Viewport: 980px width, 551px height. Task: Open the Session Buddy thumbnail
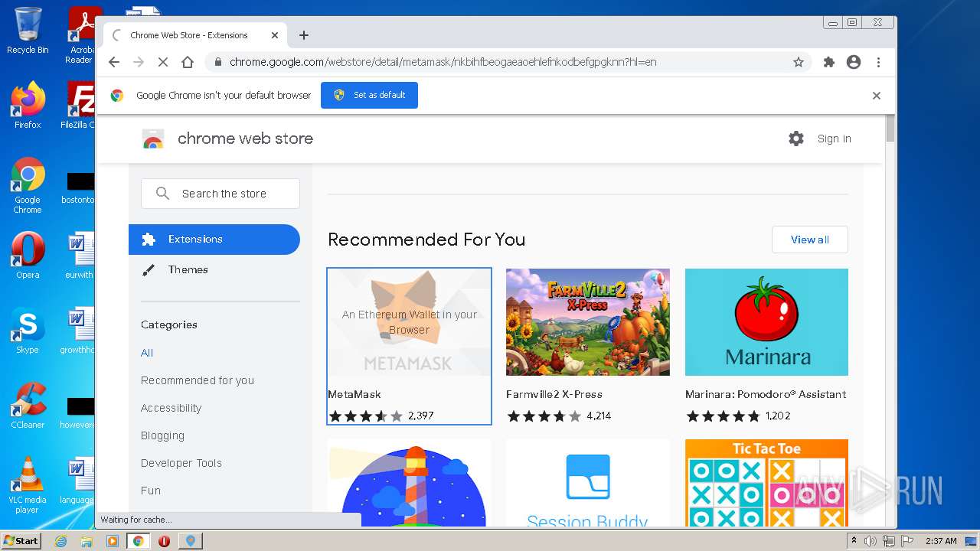tap(588, 482)
